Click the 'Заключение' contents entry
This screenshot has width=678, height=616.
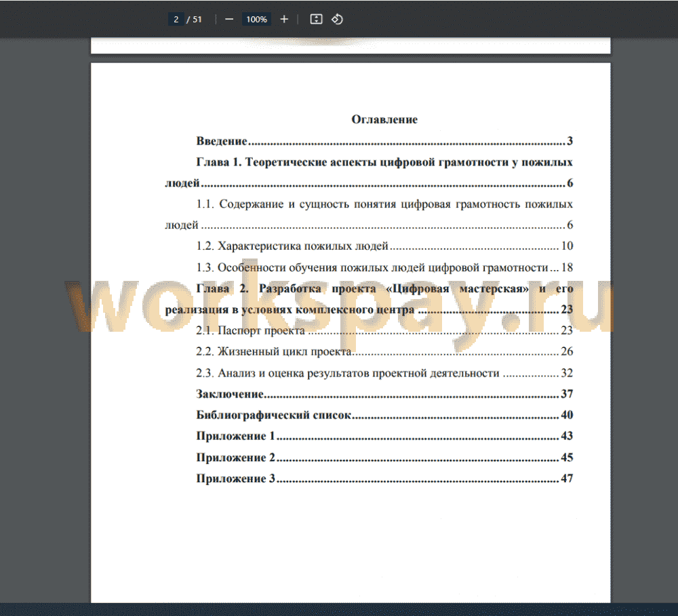tap(384, 394)
